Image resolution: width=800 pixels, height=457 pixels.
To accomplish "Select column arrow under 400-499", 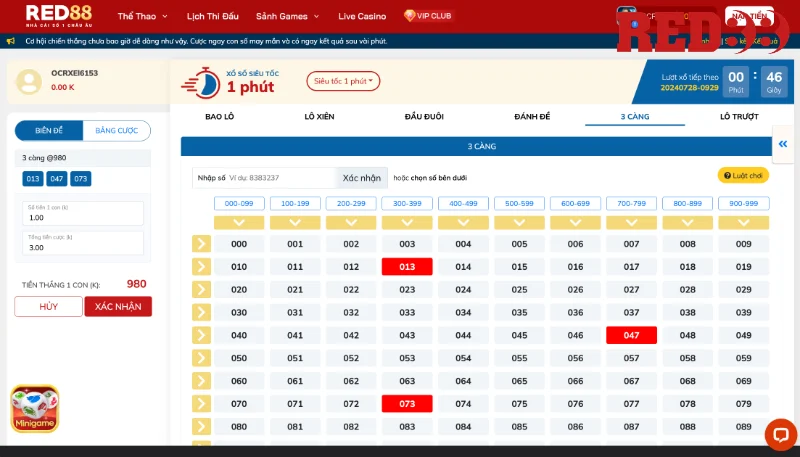I will (x=463, y=222).
